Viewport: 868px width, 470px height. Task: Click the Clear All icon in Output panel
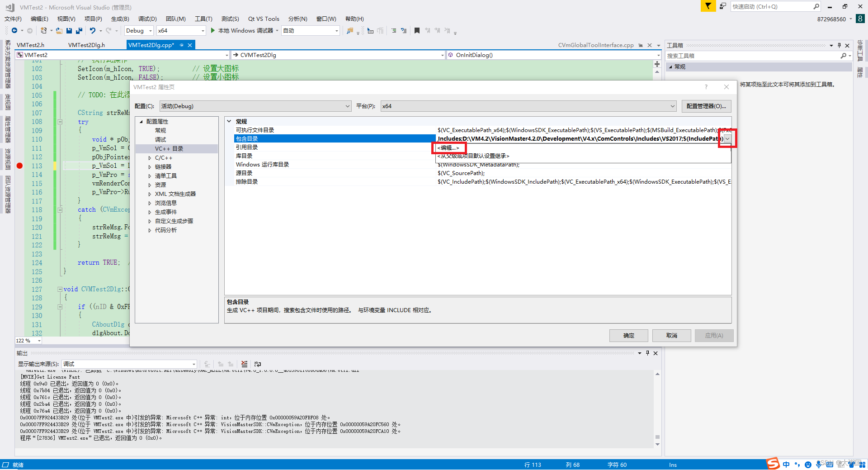[x=244, y=364]
